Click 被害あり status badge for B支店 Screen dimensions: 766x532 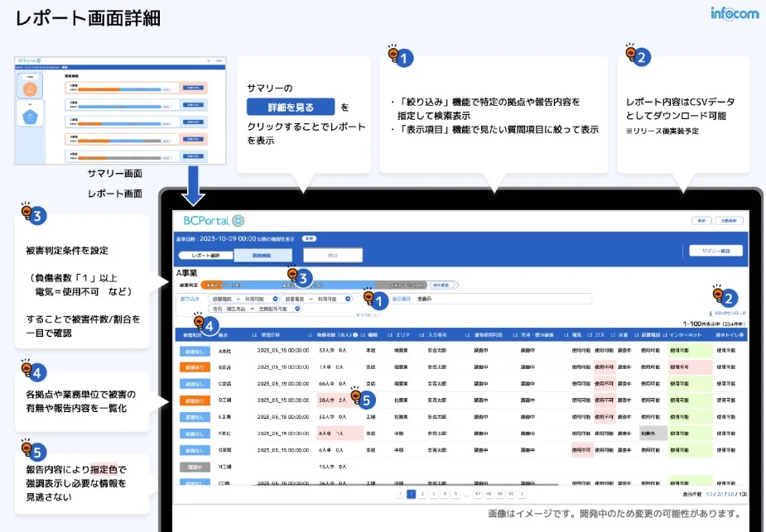(194, 367)
